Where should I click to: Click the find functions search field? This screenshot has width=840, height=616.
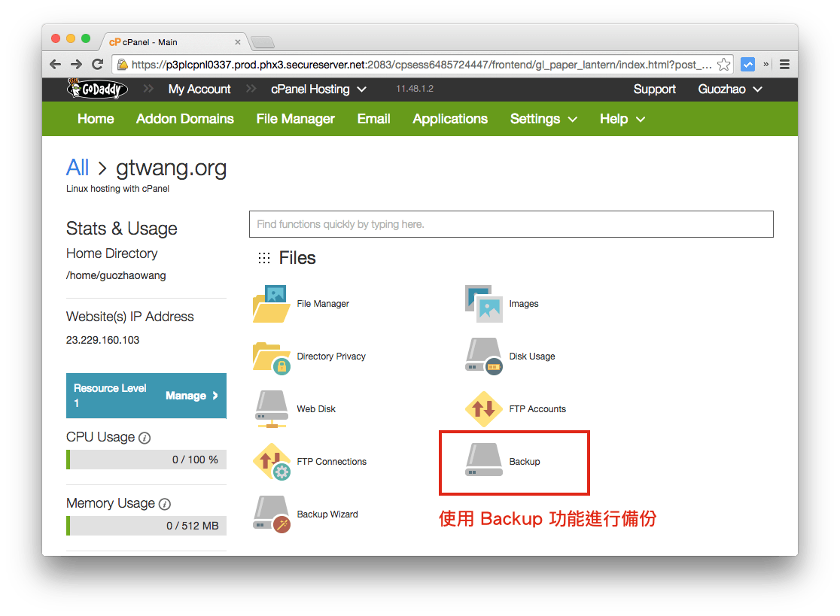[x=511, y=224]
